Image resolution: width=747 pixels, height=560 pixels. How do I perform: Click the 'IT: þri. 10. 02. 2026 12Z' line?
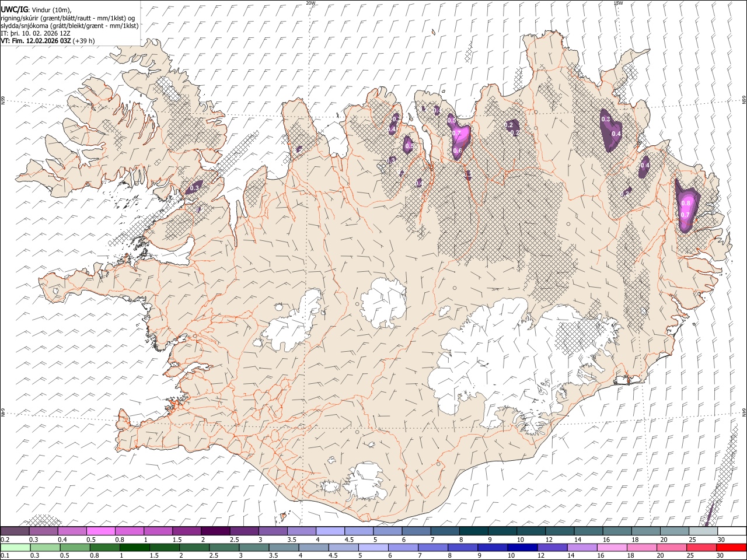36,33
